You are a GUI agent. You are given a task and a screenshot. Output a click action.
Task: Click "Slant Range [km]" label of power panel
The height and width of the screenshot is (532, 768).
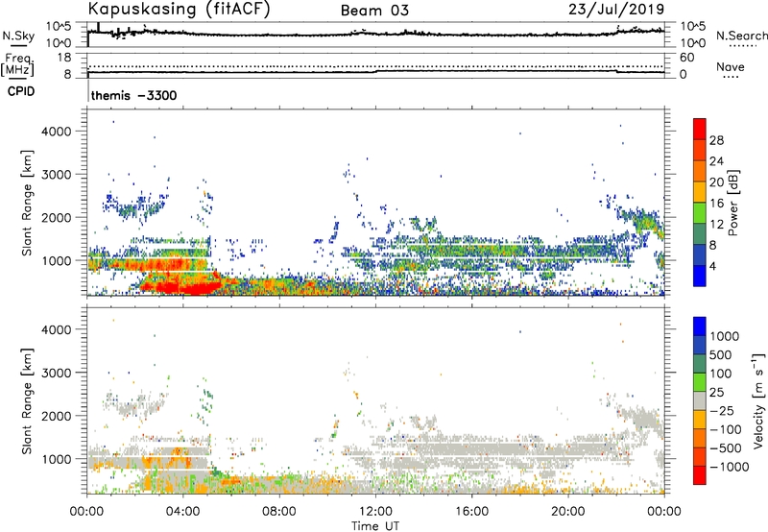point(27,203)
